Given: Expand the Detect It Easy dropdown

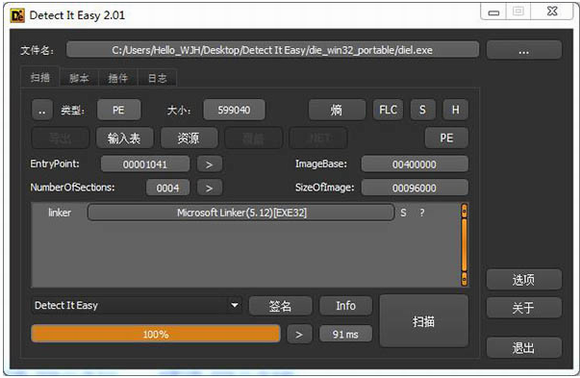Looking at the screenshot, I should (234, 306).
